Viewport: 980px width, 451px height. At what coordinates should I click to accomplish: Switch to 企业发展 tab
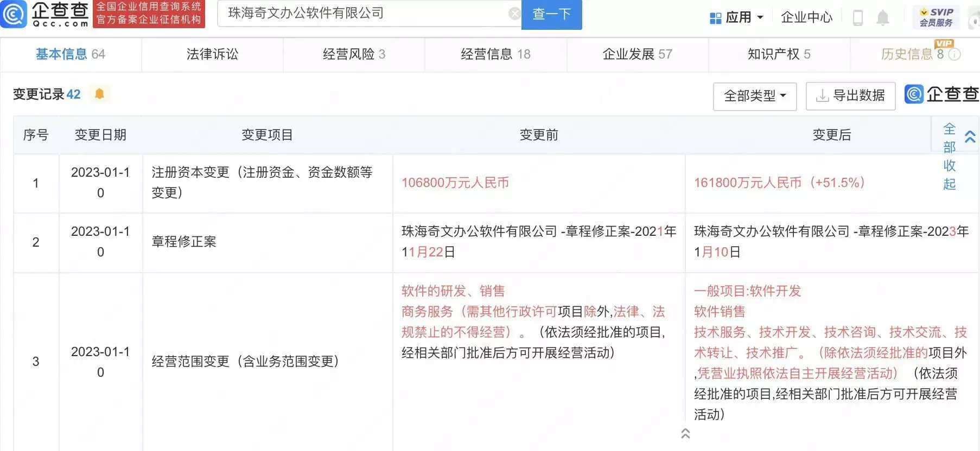click(x=638, y=54)
